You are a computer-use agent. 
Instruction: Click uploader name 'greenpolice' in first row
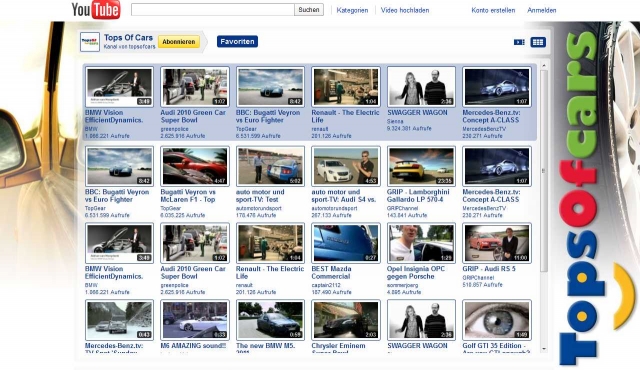pyautogui.click(x=175, y=129)
